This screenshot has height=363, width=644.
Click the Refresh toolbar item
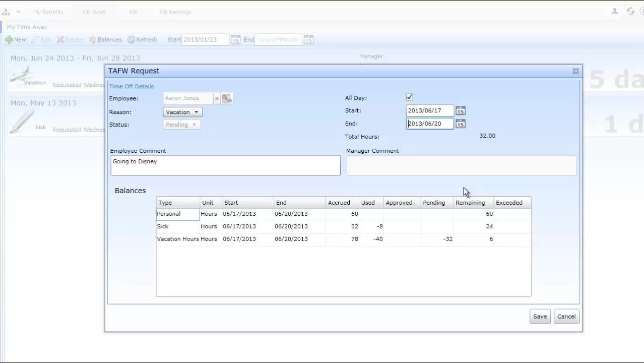[x=142, y=39]
